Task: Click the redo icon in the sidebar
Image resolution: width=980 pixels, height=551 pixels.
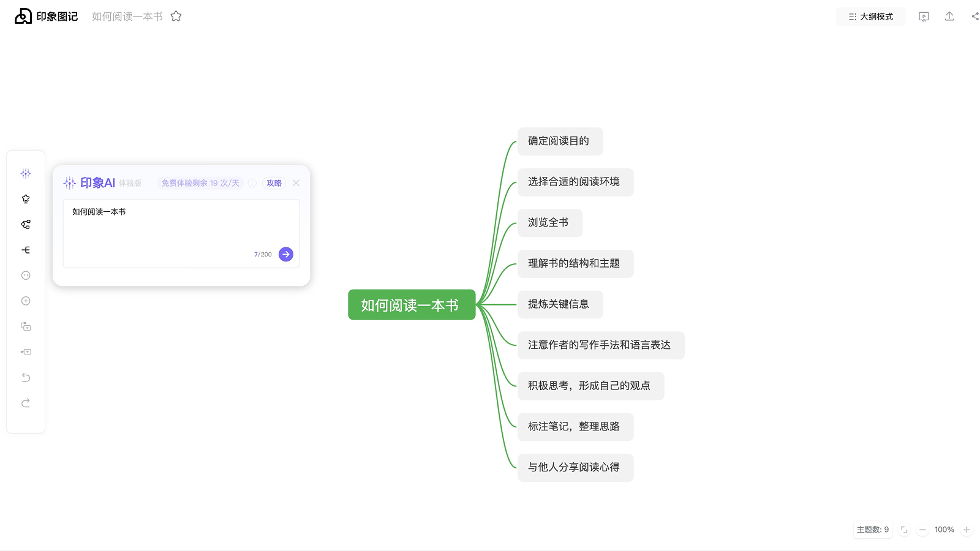Action: (26, 403)
